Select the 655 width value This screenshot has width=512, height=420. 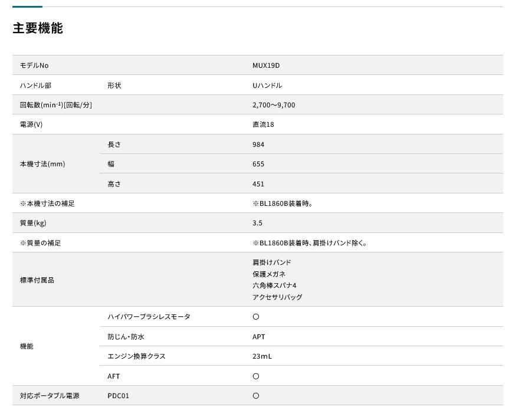pyautogui.click(x=258, y=164)
